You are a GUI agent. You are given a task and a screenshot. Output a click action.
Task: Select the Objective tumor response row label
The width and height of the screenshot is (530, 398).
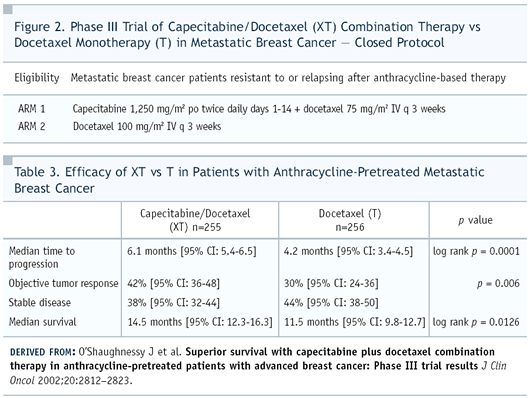click(64, 283)
